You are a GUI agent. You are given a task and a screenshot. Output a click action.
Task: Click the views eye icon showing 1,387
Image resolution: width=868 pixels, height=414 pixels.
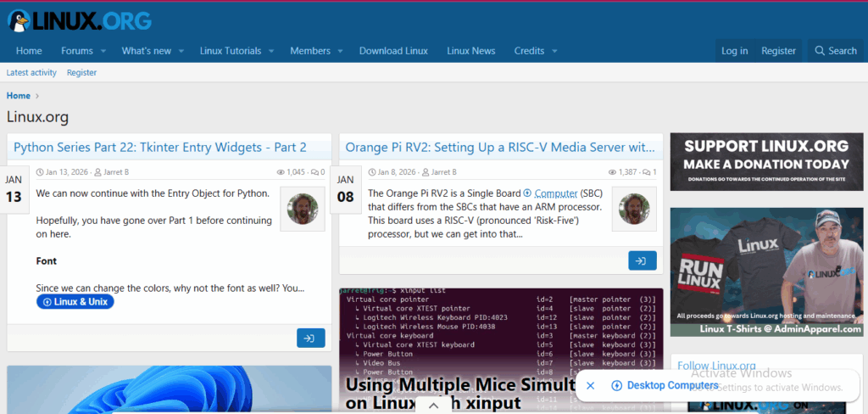click(x=612, y=172)
